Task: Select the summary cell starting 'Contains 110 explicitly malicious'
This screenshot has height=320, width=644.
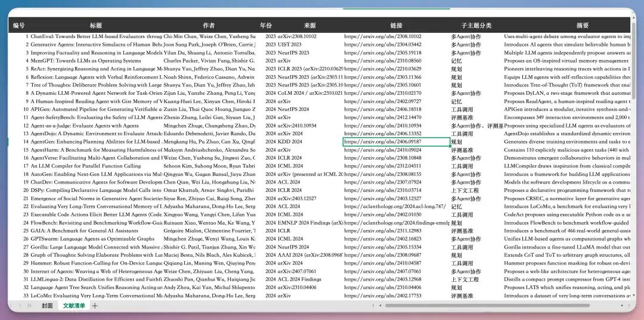Action: [567, 150]
